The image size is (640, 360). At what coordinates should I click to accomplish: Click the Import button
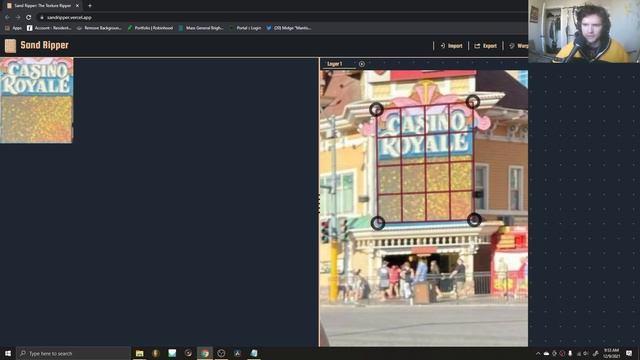coord(451,46)
